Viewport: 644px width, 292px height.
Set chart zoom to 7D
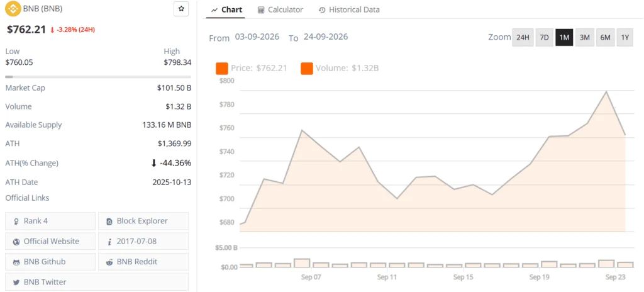(x=544, y=37)
